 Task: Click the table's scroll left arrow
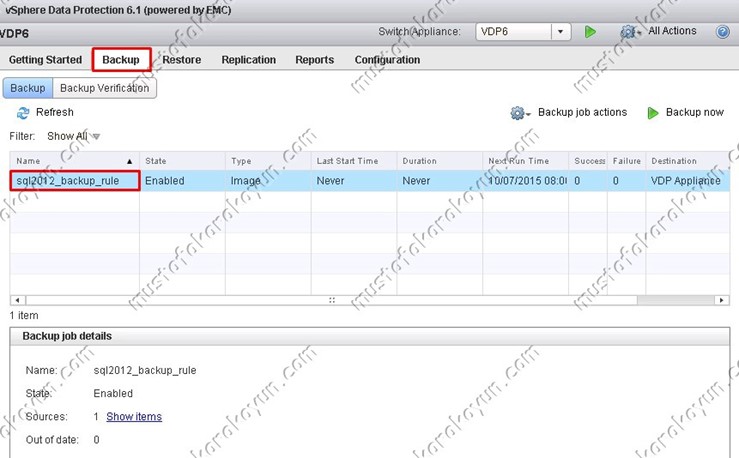[18, 300]
